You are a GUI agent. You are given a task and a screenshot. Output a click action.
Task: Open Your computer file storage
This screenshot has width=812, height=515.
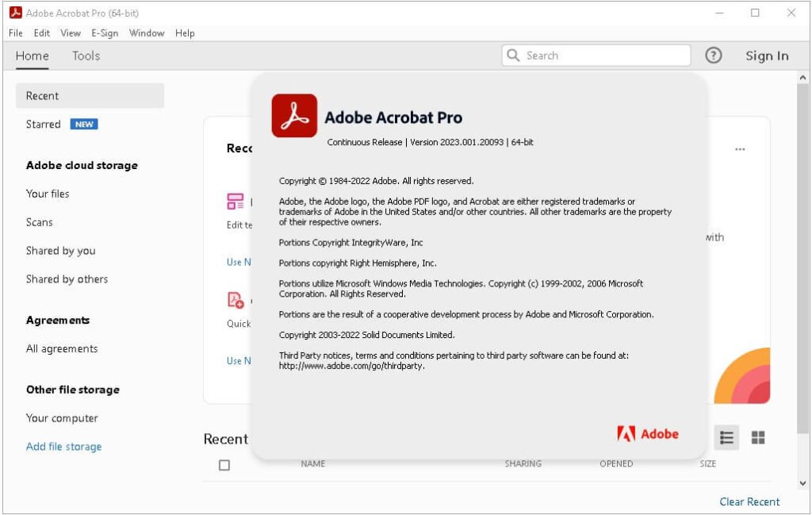coord(62,417)
